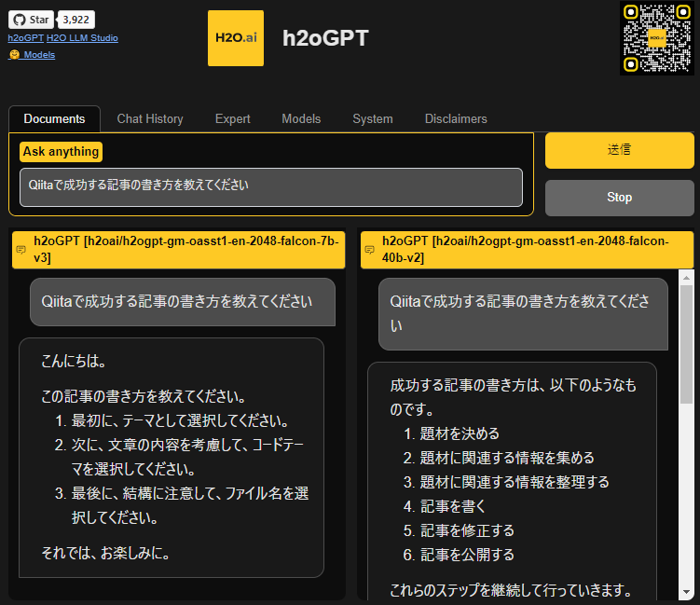Viewport: 700px width, 605px height.
Task: Open the 3,922 star count link
Action: pos(75,20)
